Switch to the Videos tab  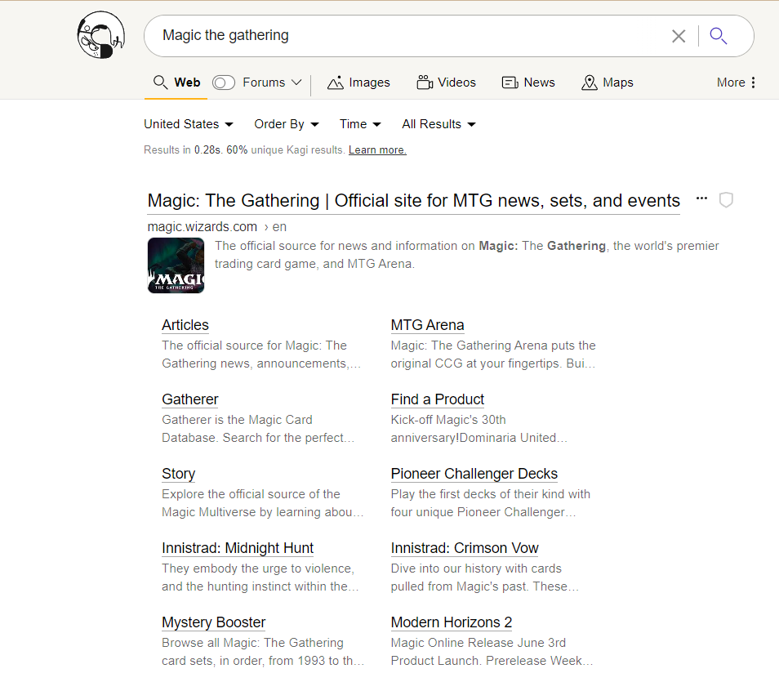pyautogui.click(x=446, y=82)
